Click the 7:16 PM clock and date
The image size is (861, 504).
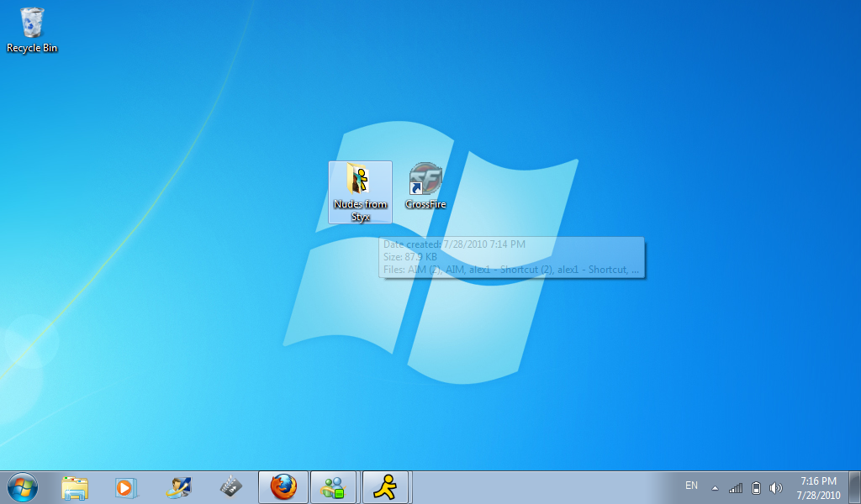818,487
